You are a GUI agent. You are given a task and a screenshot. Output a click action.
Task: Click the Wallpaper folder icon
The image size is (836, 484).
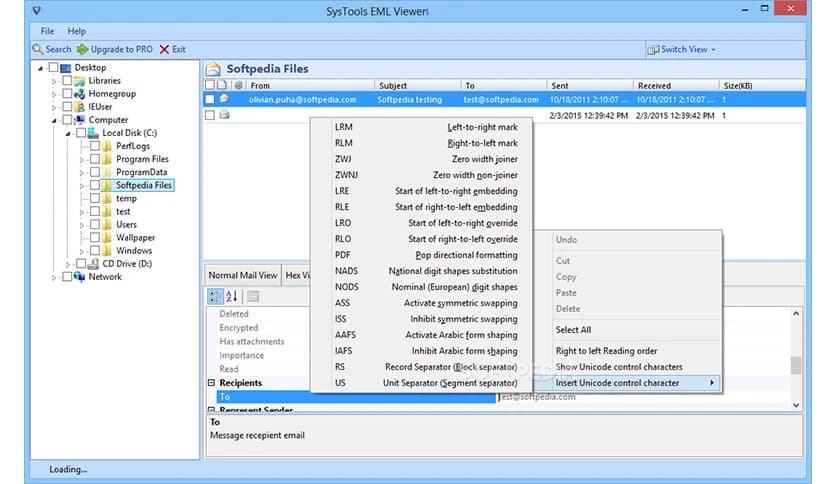(x=107, y=237)
